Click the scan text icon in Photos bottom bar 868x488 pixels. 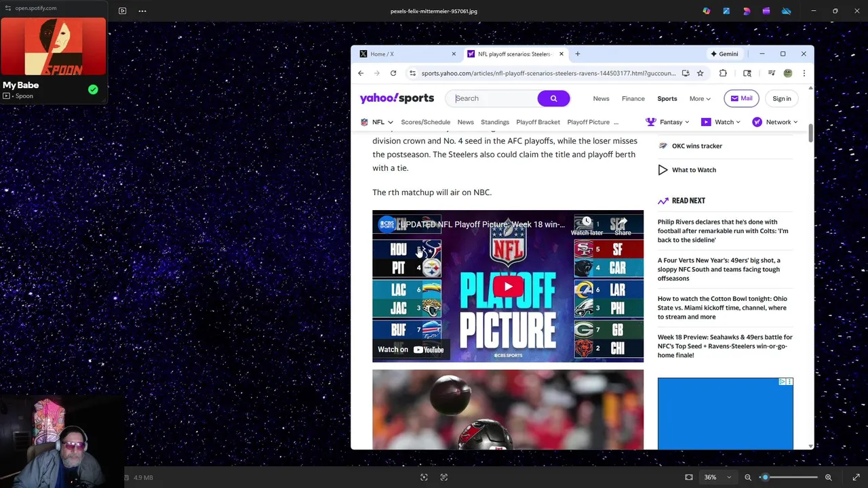pos(444,477)
